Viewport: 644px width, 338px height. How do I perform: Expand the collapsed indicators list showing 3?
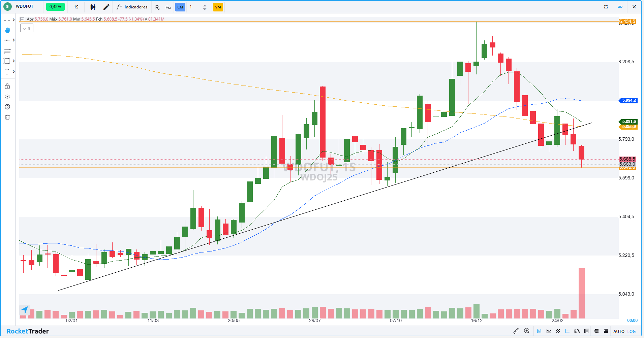point(27,29)
